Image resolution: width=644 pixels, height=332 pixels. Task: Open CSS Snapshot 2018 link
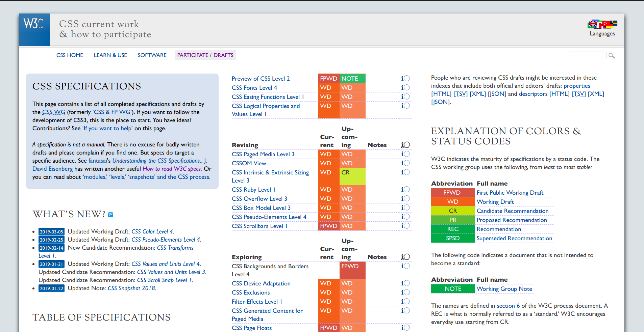[x=131, y=288]
